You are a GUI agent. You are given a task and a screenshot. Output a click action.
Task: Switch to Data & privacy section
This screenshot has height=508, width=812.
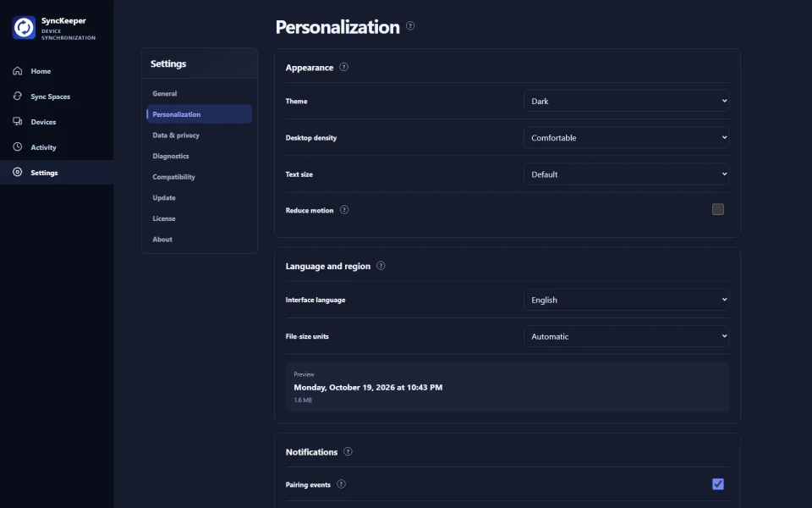tap(200, 135)
